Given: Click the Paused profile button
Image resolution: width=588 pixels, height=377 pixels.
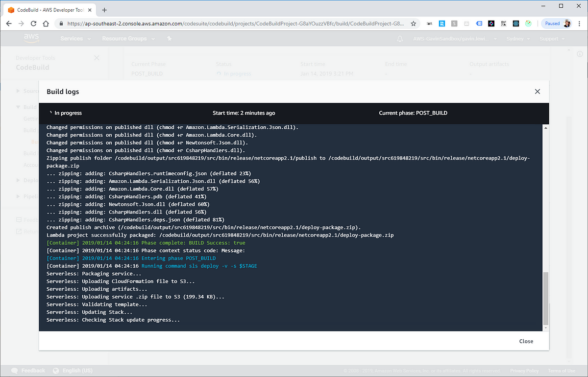Looking at the screenshot, I should coord(556,24).
